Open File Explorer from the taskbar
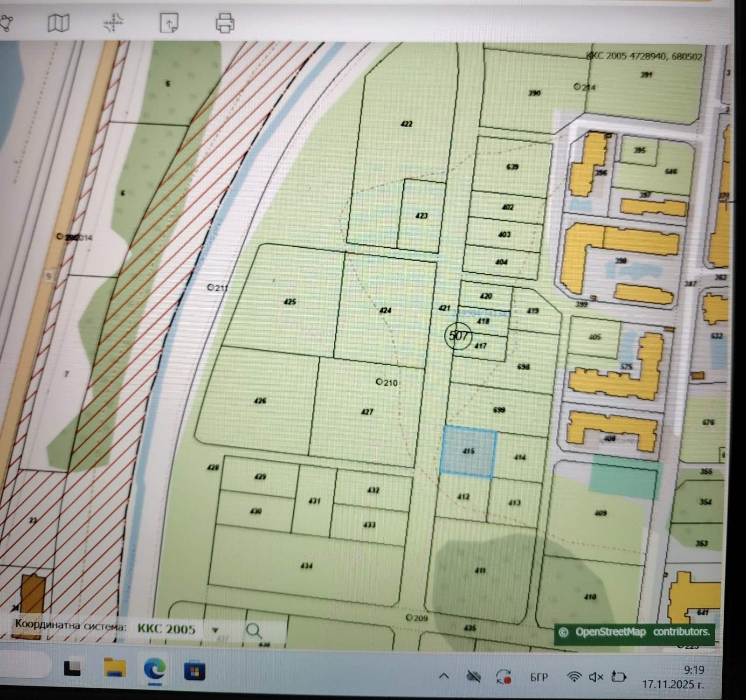Viewport: 746px width, 700px height. click(x=115, y=670)
